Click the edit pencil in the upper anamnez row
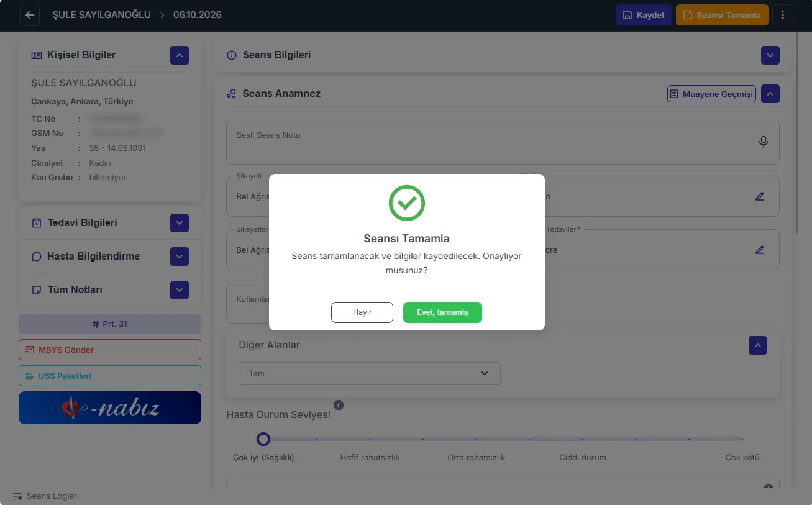This screenshot has width=812, height=505. [x=760, y=196]
